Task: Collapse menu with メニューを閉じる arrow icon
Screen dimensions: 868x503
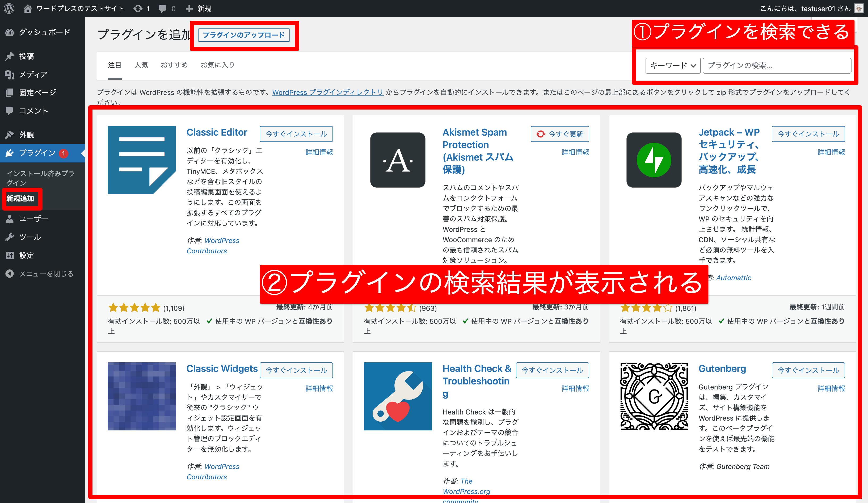Action: click(10, 274)
